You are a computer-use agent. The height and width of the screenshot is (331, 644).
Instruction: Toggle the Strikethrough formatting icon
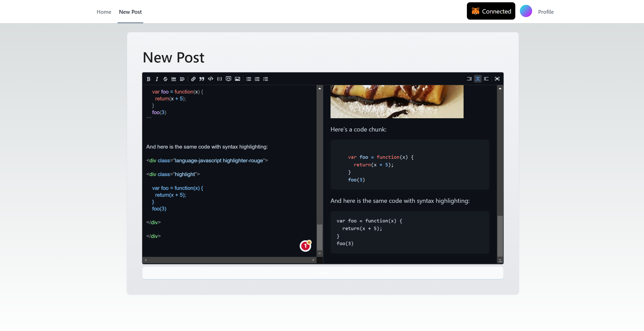[x=165, y=78]
